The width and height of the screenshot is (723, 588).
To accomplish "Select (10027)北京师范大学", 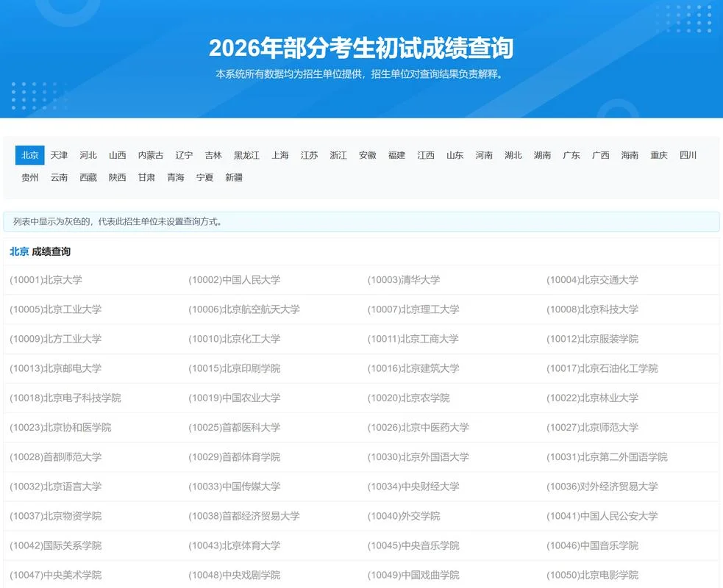I will pos(593,427).
